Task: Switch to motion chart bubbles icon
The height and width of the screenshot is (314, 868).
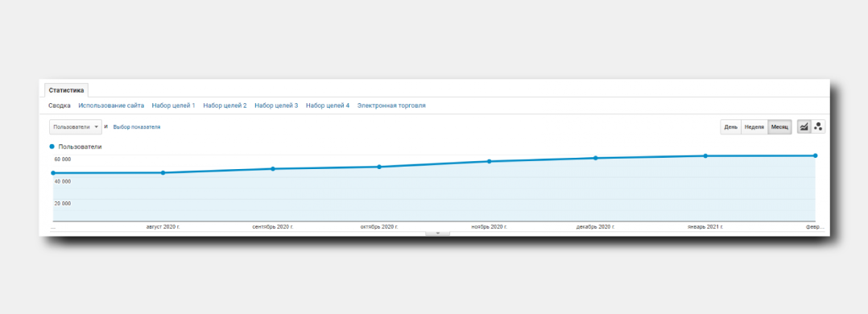Action: 818,127
